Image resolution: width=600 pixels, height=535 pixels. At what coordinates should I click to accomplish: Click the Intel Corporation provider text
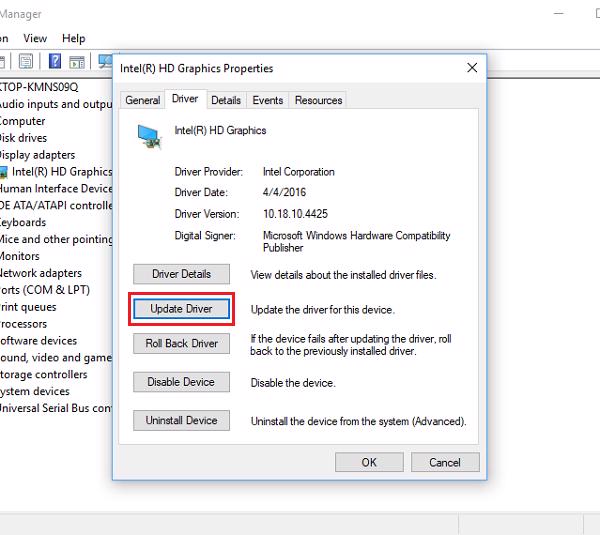[x=299, y=172]
